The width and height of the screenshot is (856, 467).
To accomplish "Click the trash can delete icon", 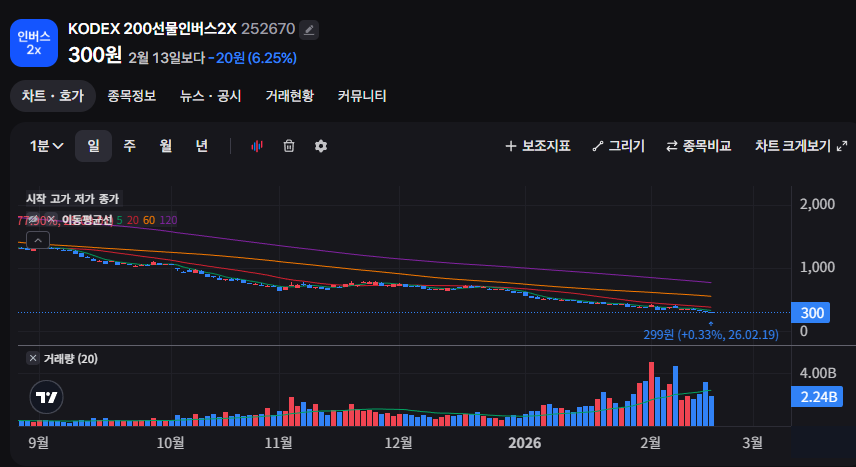I will click(x=289, y=146).
